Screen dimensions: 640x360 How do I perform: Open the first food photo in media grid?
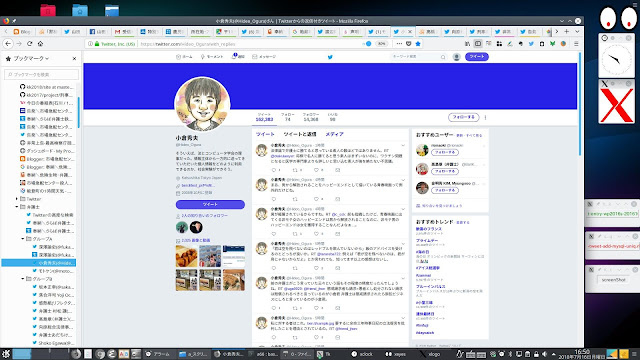187,256
